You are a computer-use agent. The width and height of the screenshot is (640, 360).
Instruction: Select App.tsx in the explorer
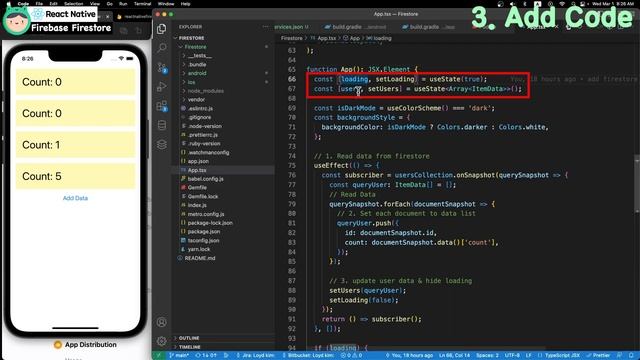pyautogui.click(x=223, y=170)
